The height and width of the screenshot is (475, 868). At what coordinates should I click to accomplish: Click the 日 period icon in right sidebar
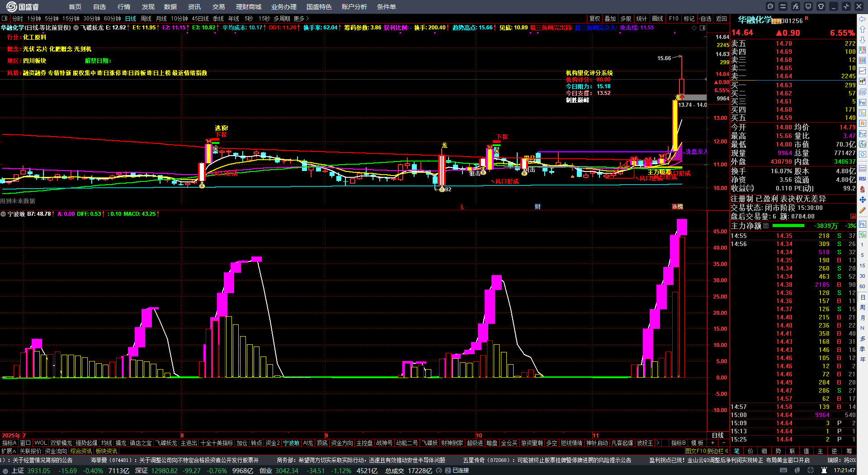point(863,297)
